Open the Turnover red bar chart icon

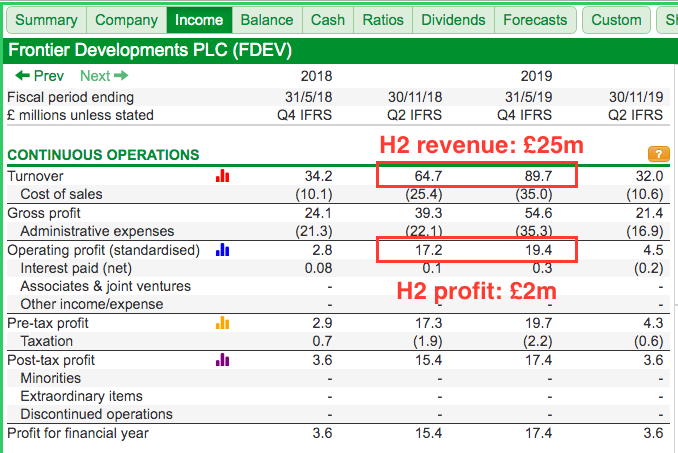pos(222,175)
